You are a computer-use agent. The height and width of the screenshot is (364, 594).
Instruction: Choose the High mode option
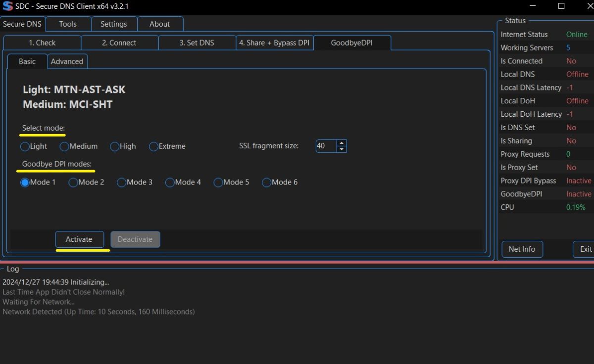click(115, 146)
